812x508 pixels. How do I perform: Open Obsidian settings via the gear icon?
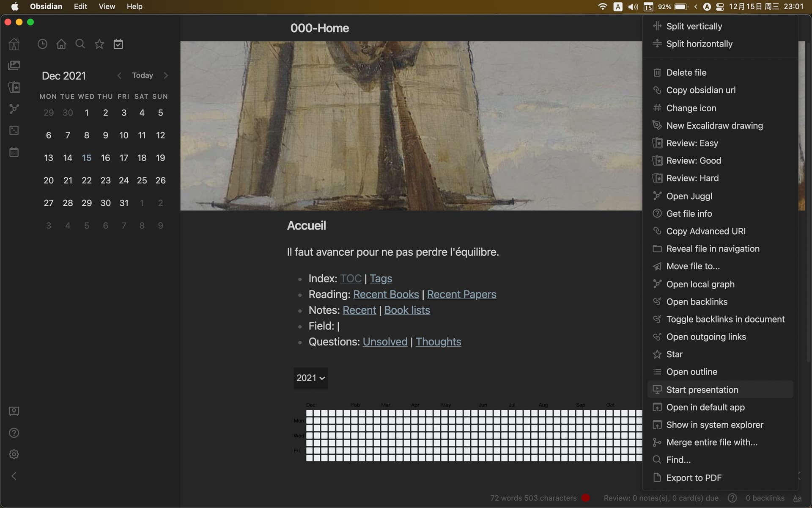pyautogui.click(x=14, y=454)
